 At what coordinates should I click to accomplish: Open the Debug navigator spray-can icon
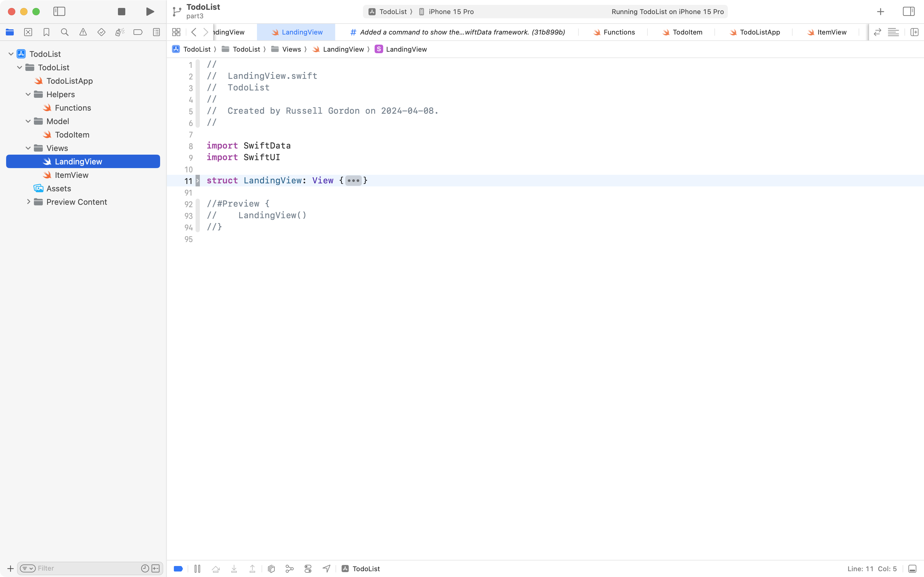[119, 32]
